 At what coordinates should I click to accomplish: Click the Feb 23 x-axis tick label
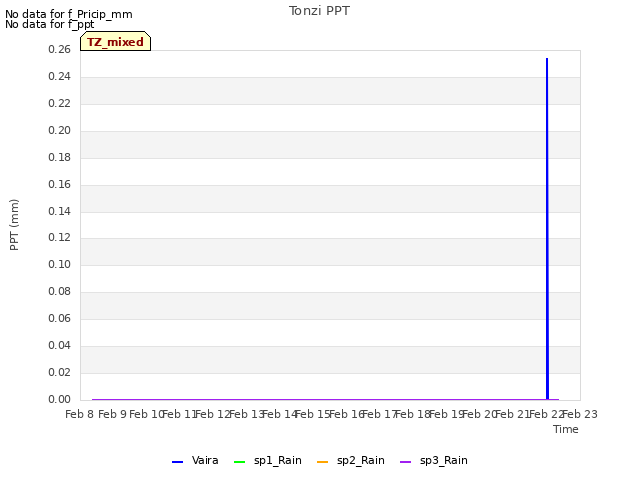[x=580, y=414]
